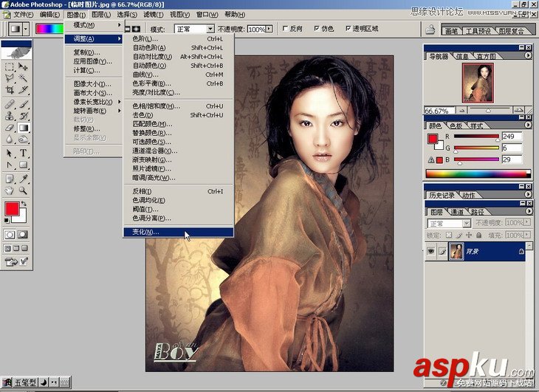
Task: Select the Rectangular Marquee tool
Action: pos(10,66)
